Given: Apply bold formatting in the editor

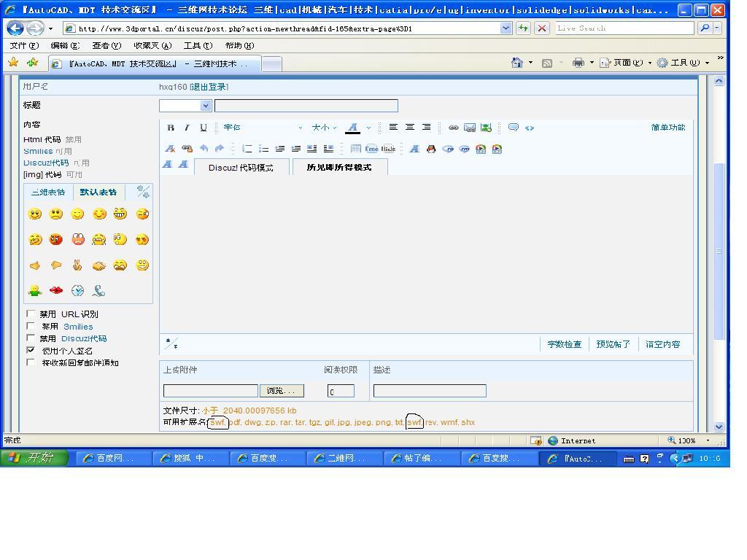Looking at the screenshot, I should click(x=171, y=128).
